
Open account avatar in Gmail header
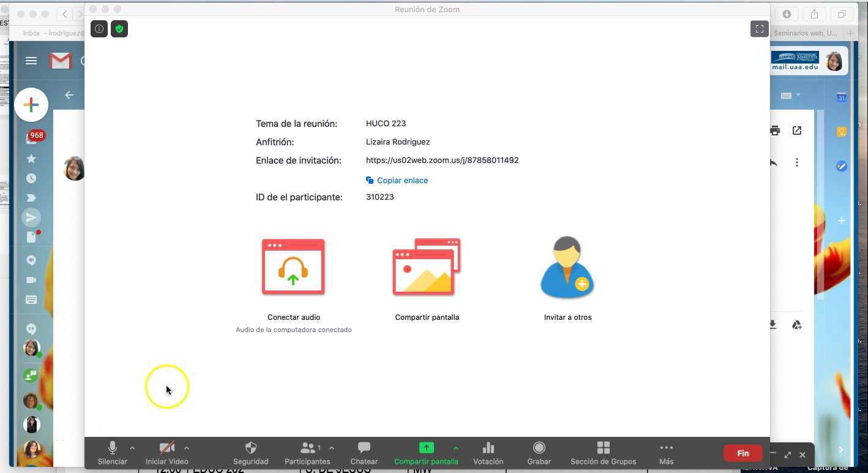click(834, 61)
